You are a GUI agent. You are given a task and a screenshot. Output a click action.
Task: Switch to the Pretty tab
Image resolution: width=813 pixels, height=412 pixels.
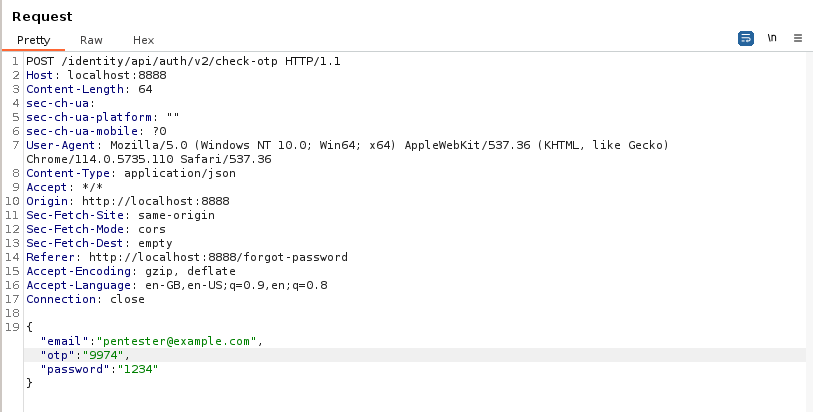click(x=33, y=40)
